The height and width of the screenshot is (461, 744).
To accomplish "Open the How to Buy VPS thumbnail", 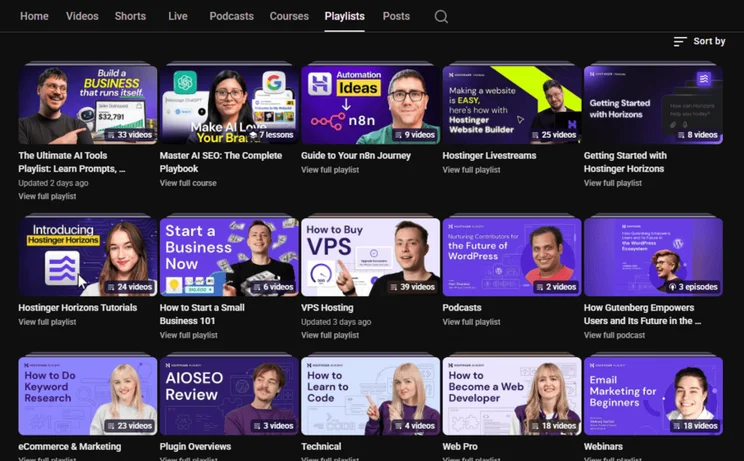I will [371, 257].
